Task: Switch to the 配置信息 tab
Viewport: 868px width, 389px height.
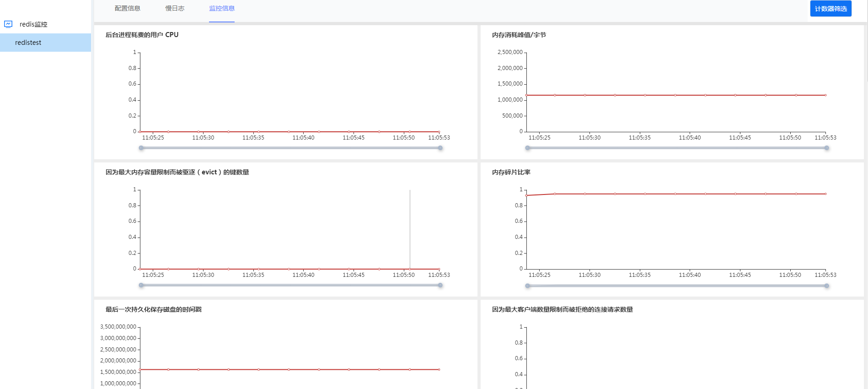Action: [x=128, y=9]
